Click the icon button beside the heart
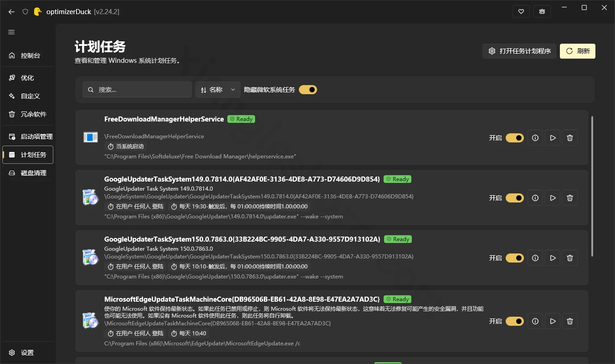 [x=542, y=11]
